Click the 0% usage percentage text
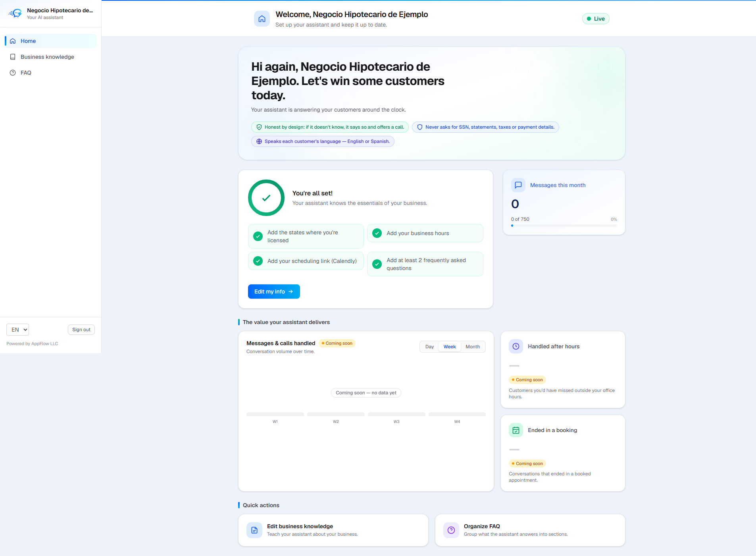The height and width of the screenshot is (556, 756). [614, 219]
